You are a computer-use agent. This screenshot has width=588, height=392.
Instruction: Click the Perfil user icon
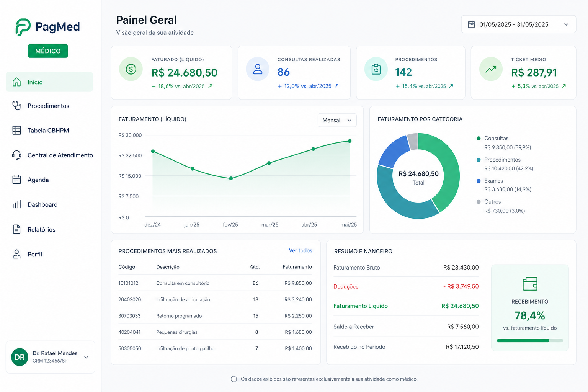tap(16, 254)
